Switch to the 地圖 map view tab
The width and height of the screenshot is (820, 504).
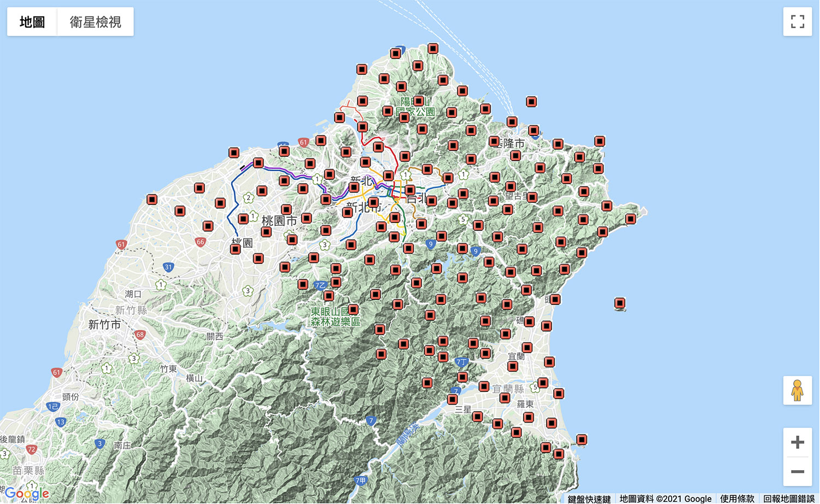click(32, 22)
